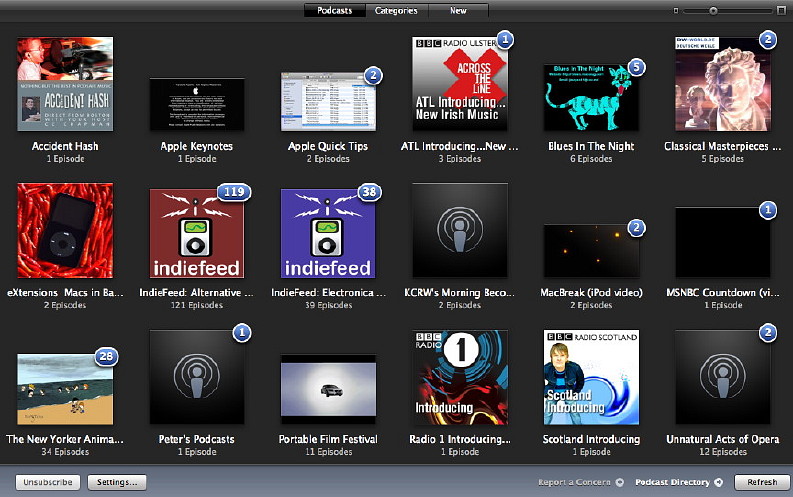Click the 38 unplayed badge on IndieFeed Electronica
Image resolution: width=793 pixels, height=497 pixels.
[369, 192]
